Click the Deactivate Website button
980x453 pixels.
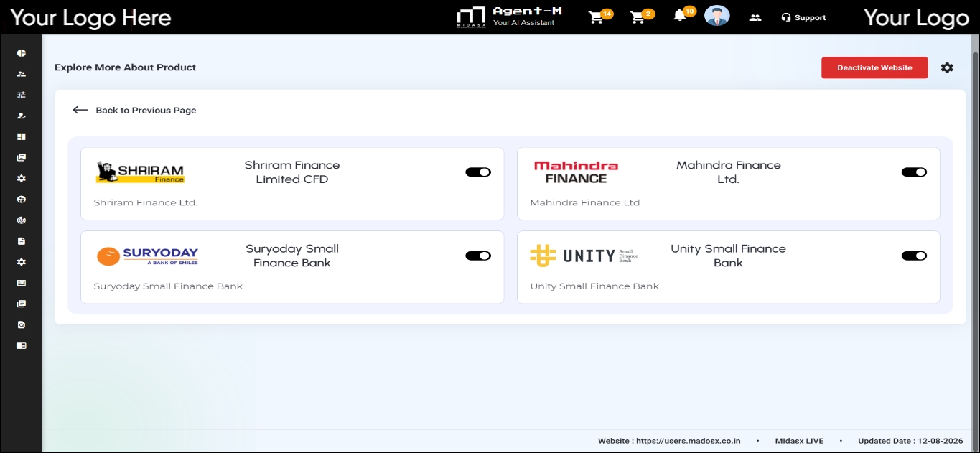point(874,67)
